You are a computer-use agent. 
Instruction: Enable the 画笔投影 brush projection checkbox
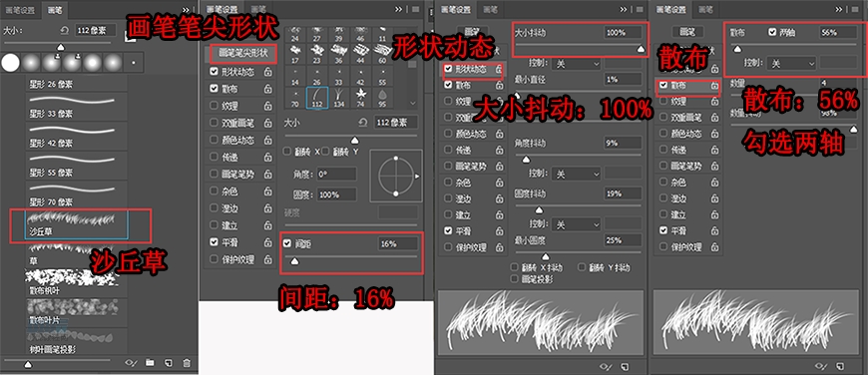pos(516,279)
